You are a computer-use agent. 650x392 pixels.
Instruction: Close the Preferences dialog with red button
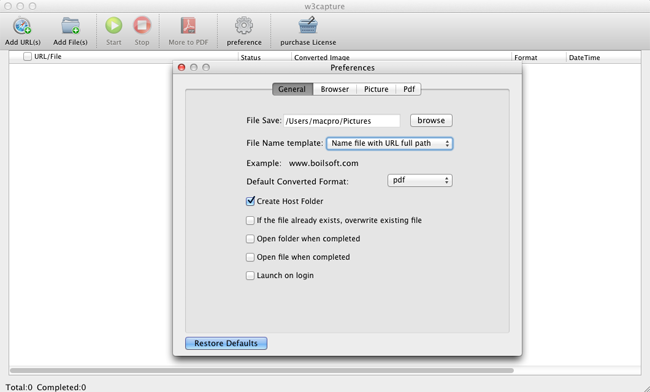181,67
